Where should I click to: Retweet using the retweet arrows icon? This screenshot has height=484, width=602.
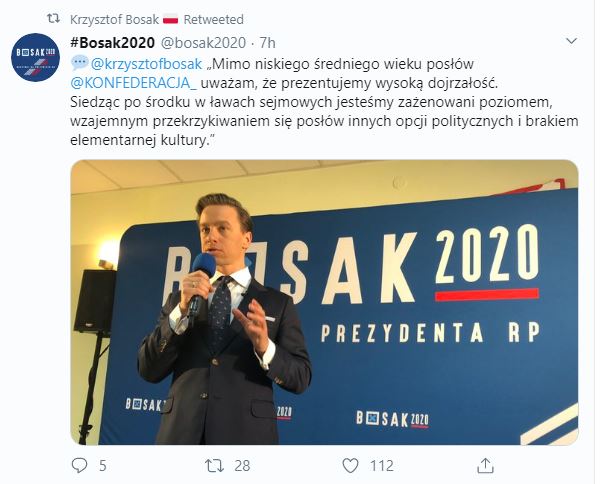click(x=215, y=466)
